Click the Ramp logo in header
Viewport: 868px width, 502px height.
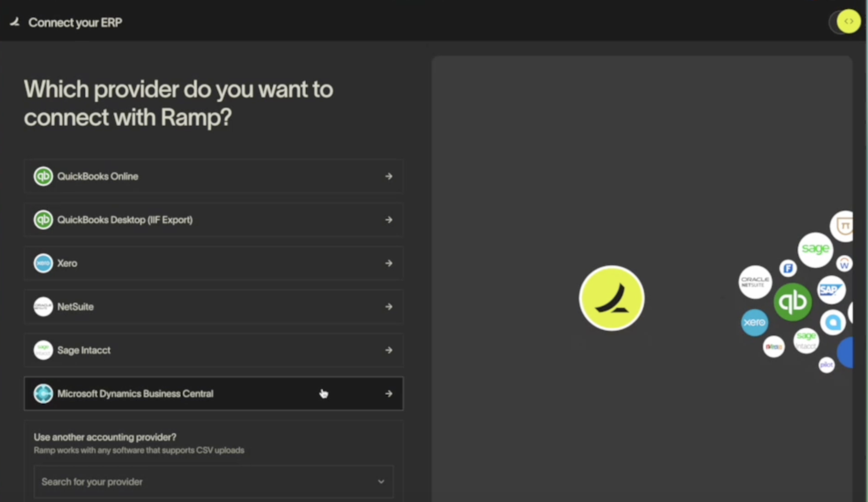tap(15, 23)
